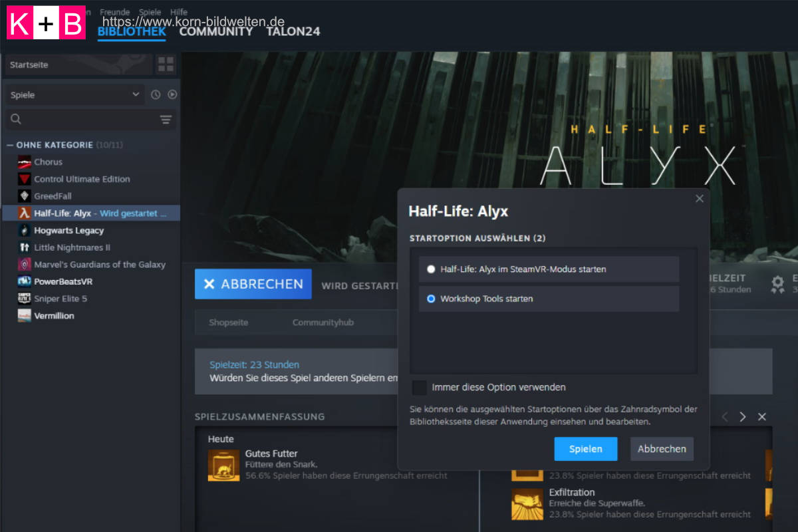The image size is (798, 532).
Task: Switch library to grid view icon
Action: tap(166, 65)
